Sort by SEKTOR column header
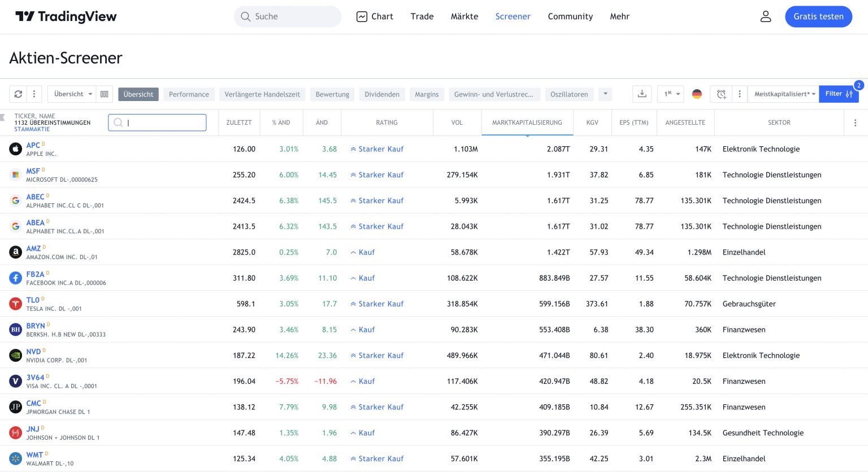The height and width of the screenshot is (472, 868). tap(779, 123)
